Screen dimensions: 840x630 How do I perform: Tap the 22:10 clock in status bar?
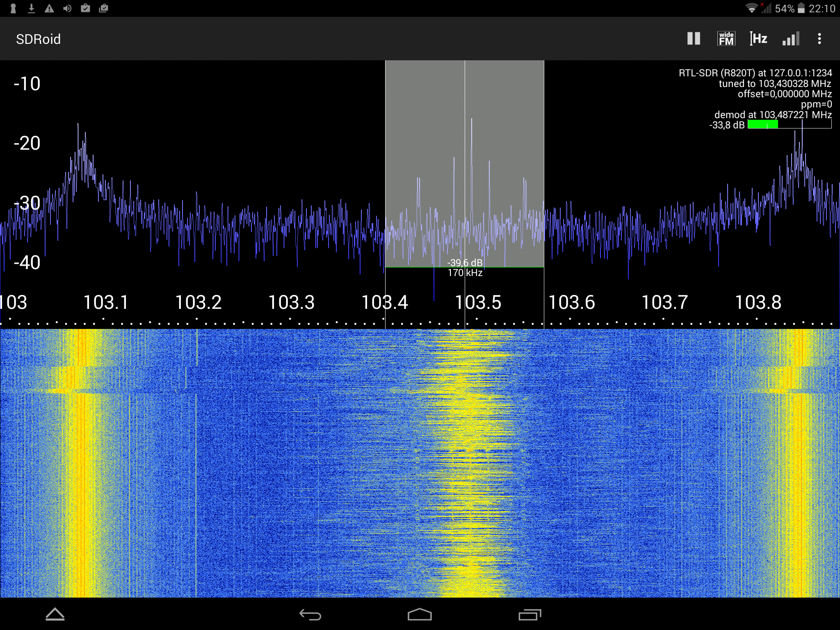(822, 9)
